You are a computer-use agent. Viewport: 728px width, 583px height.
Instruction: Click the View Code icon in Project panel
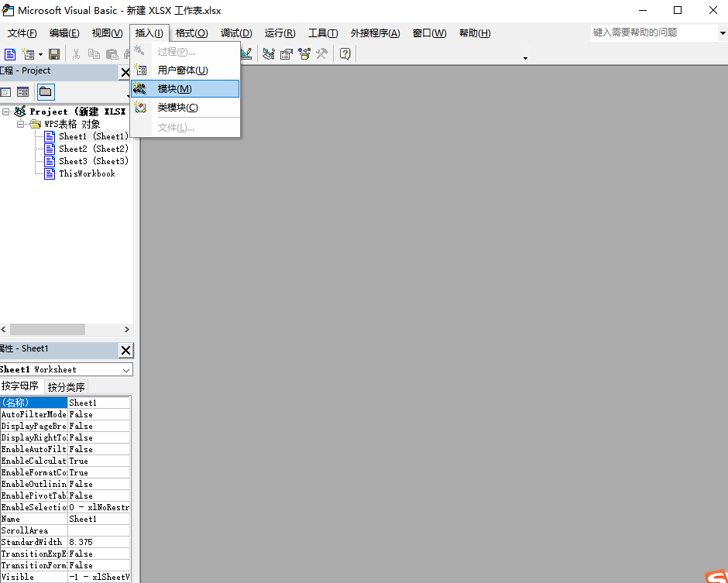(x=5, y=92)
